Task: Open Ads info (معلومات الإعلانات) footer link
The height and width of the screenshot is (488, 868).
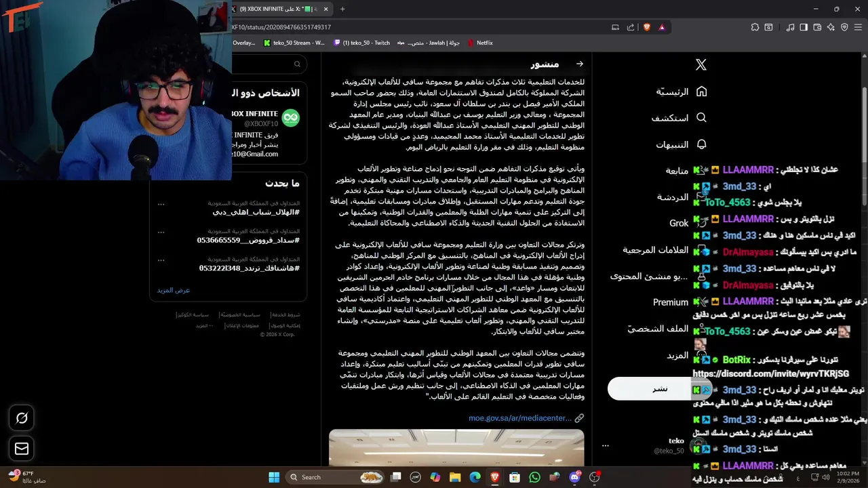Action: 241,325
